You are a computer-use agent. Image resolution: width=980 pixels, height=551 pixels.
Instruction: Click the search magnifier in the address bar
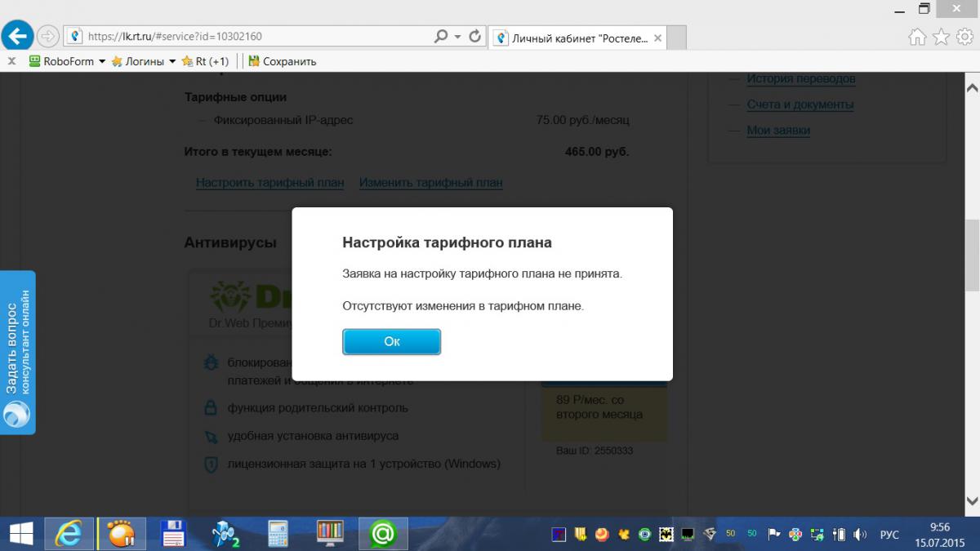click(441, 37)
